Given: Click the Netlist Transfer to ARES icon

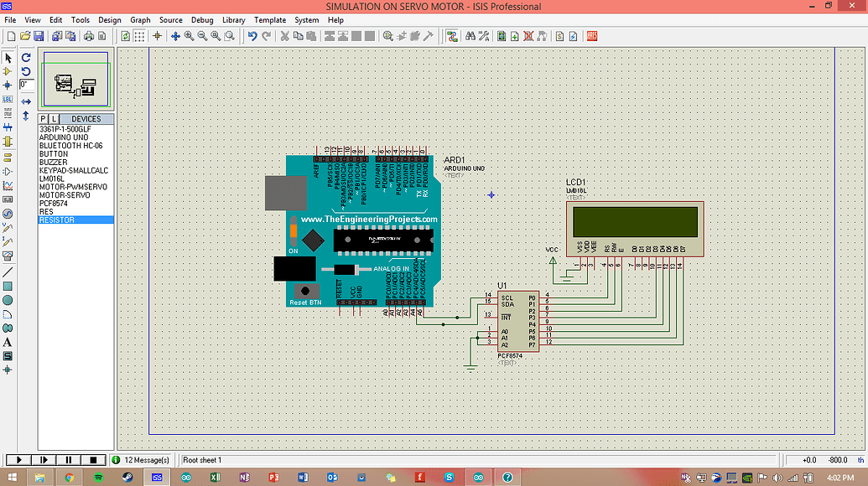Looking at the screenshot, I should (x=592, y=36).
